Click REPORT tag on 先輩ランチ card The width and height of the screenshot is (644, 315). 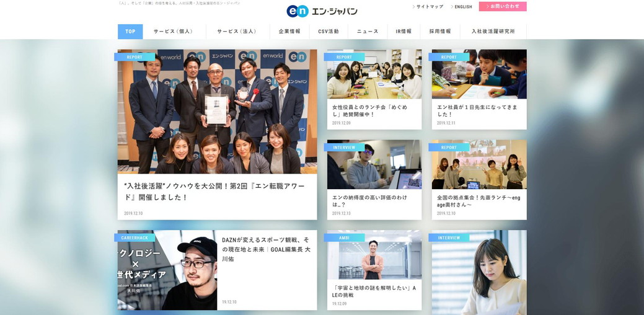coord(449,147)
